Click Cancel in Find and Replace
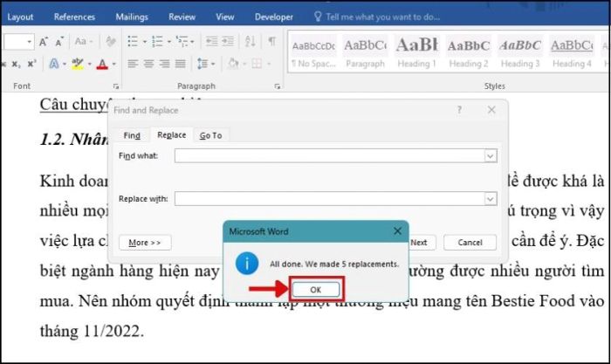This screenshot has width=611, height=364. coord(470,243)
